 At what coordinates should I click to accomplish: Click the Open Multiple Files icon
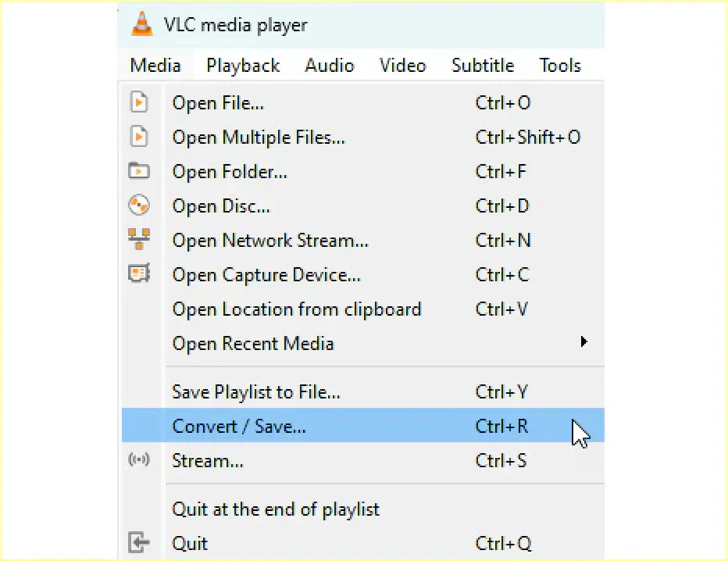point(141,137)
